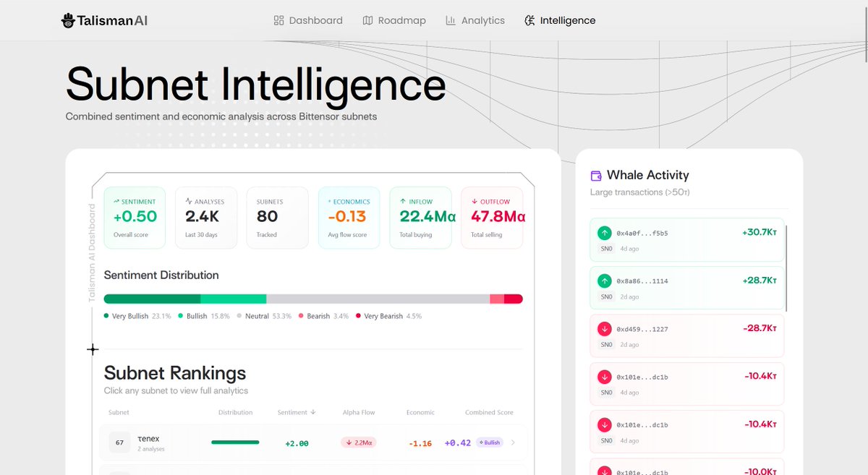Click the Intelligence brain icon
The height and width of the screenshot is (475, 868).
pyautogui.click(x=529, y=20)
